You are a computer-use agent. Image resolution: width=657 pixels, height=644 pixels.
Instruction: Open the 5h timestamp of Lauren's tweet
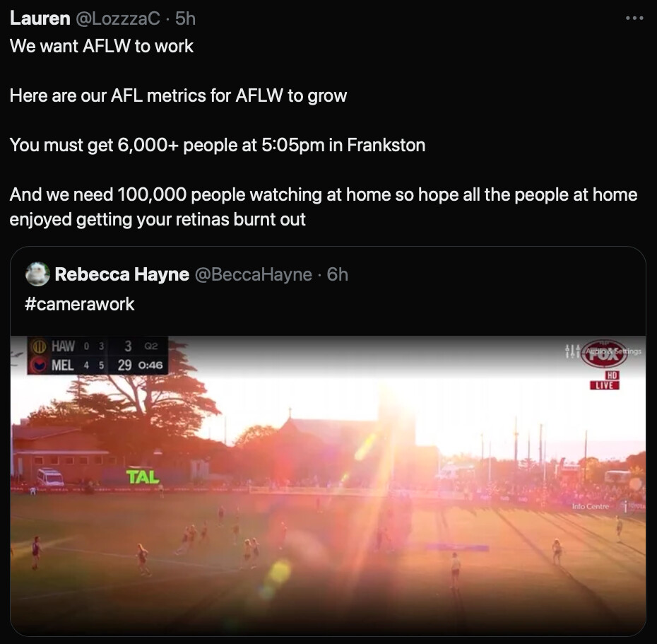pos(185,18)
